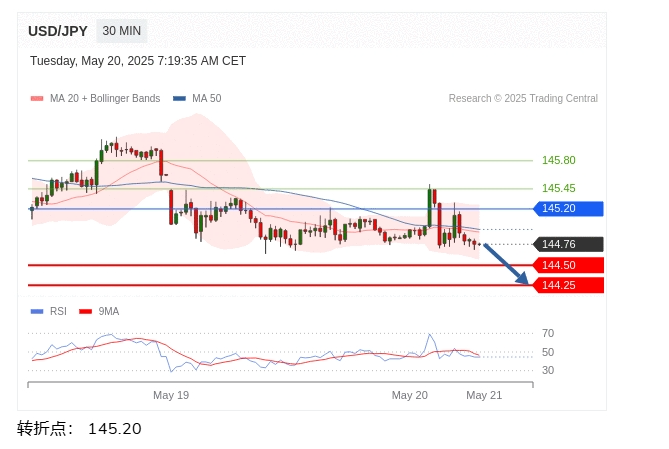669x449 pixels.
Task: Click the RSI 70 axis value
Action: pos(548,333)
